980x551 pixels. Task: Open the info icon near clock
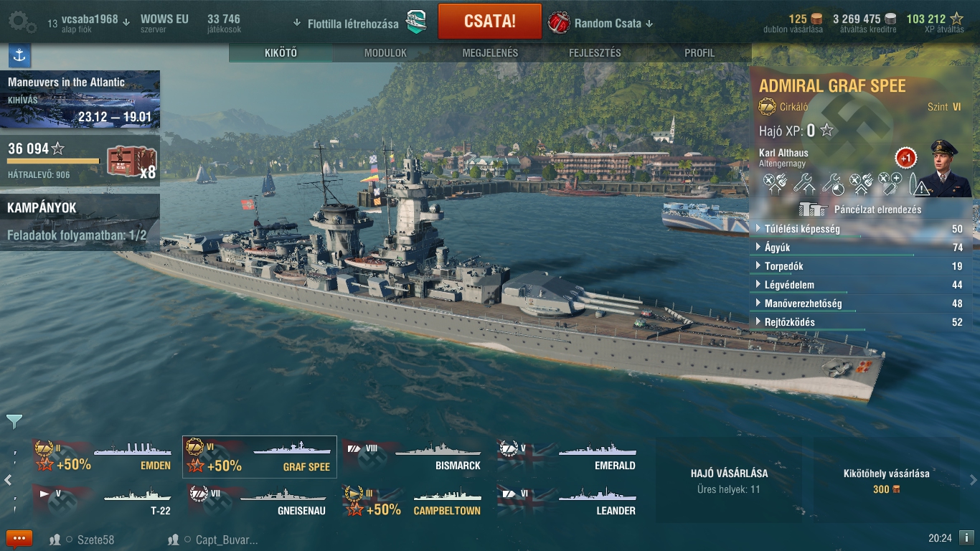(966, 537)
